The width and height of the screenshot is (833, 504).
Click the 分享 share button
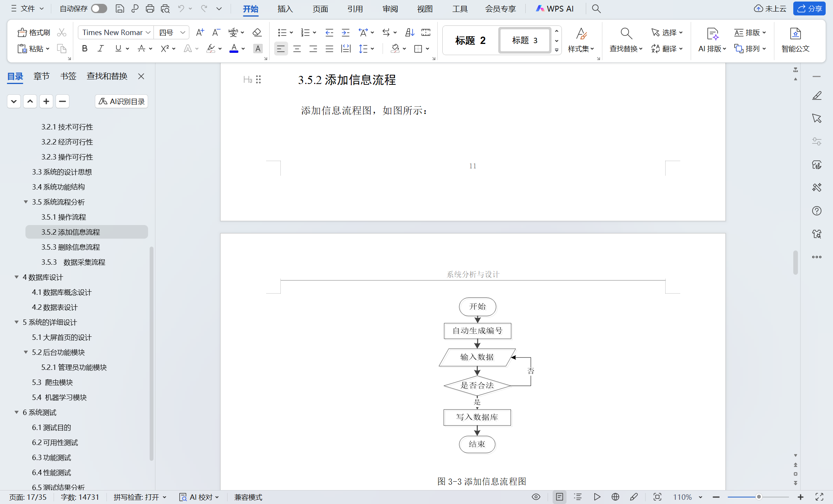[x=809, y=8]
